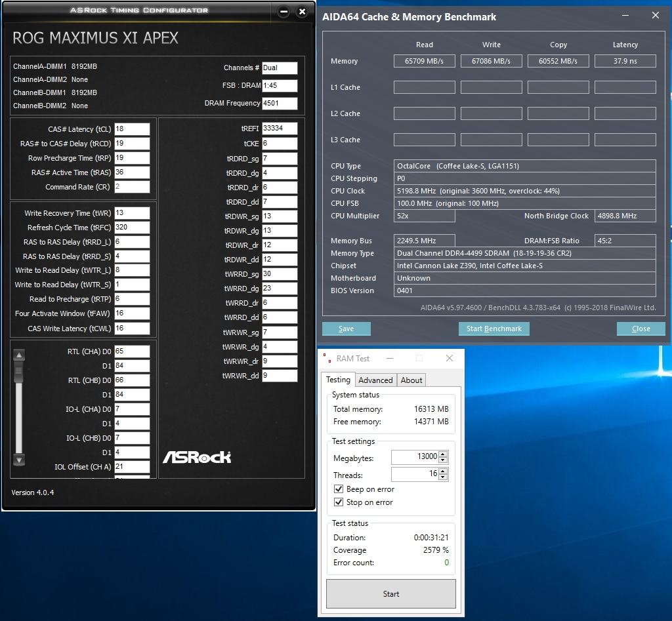Click RTL (CHA) D0 value field
Image resolution: width=672 pixels, height=621 pixels.
[x=132, y=351]
